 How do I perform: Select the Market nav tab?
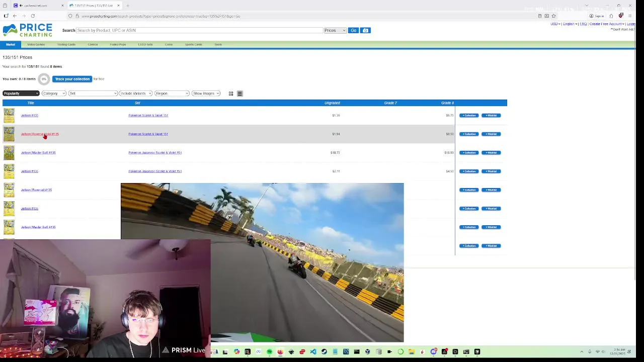[x=11, y=44]
